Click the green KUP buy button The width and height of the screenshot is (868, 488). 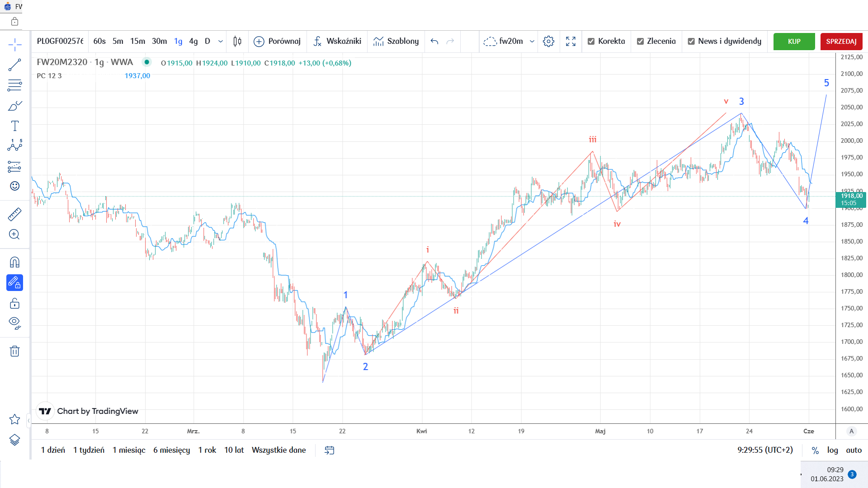click(794, 41)
